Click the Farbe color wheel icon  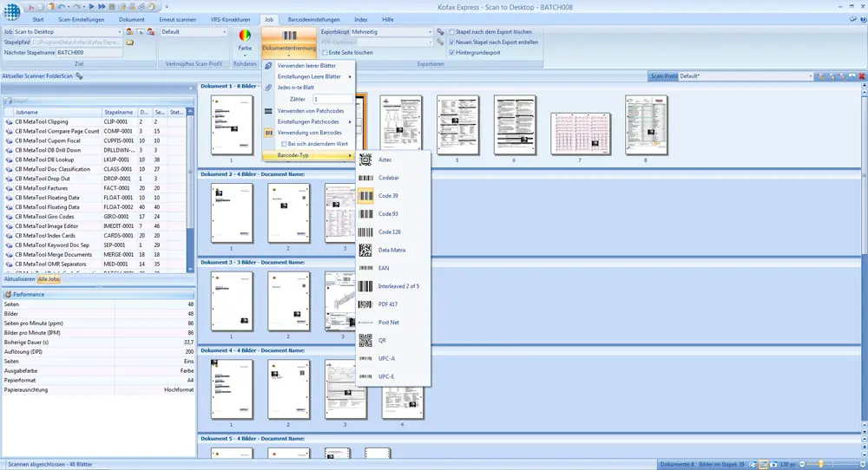245,36
